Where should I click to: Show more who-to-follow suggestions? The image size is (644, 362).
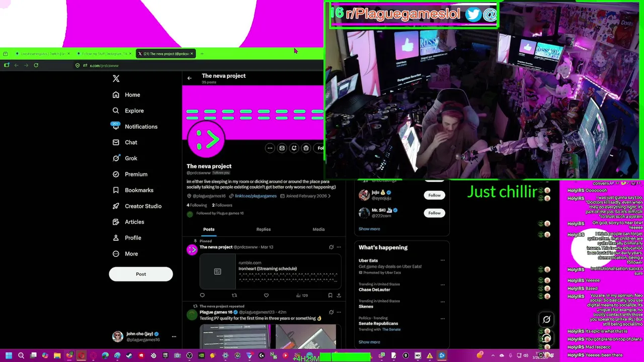click(369, 229)
